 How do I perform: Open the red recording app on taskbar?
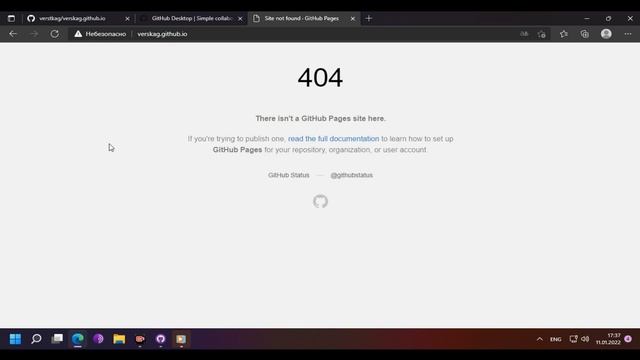[x=140, y=339]
